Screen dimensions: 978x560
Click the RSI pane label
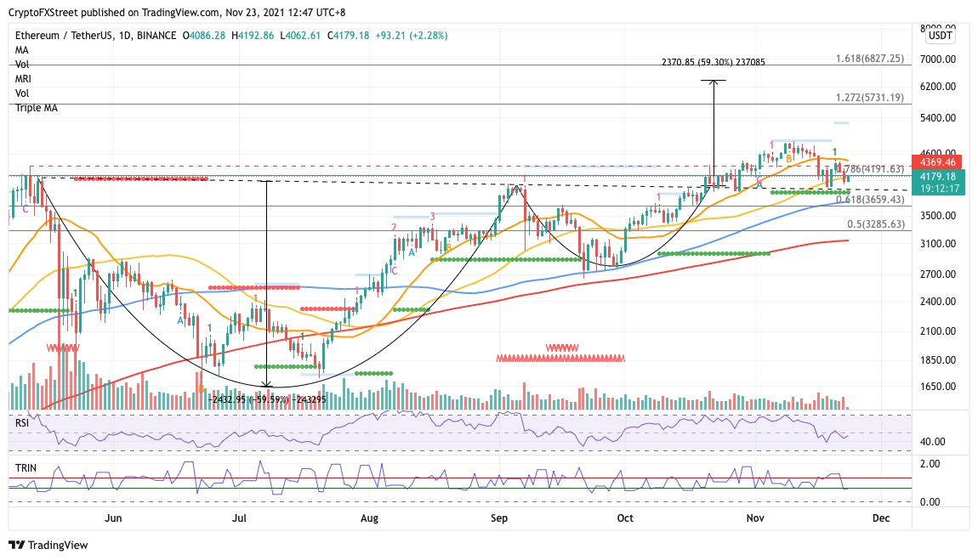tap(22, 423)
